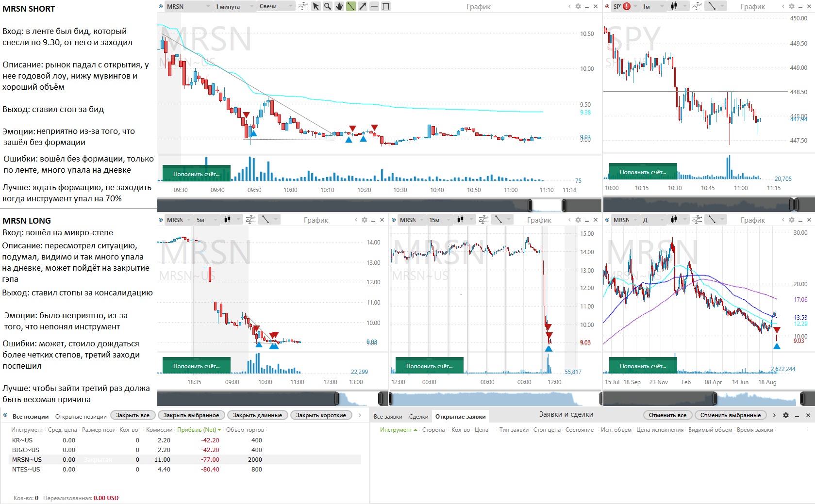Screen dimensions: 815x504
Task: Toggle link radio button of MRSN 1-minute chart
Action: pyautogui.click(x=161, y=6)
